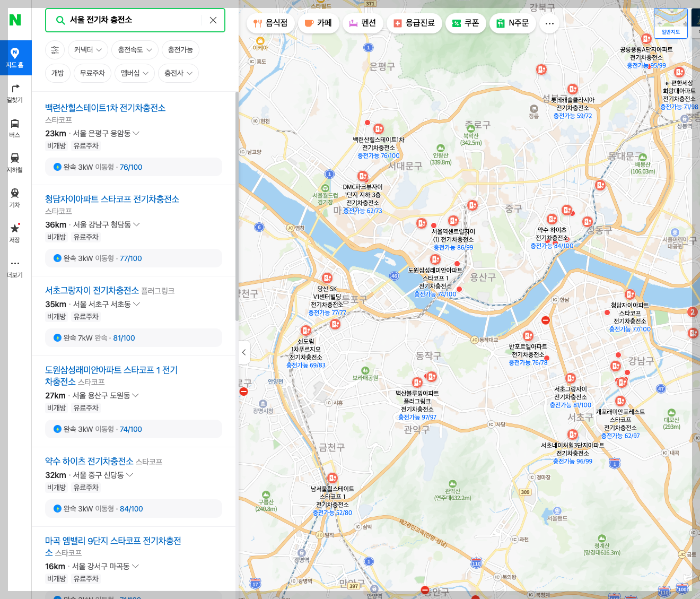Select the 카페 cafe map category

tap(319, 23)
